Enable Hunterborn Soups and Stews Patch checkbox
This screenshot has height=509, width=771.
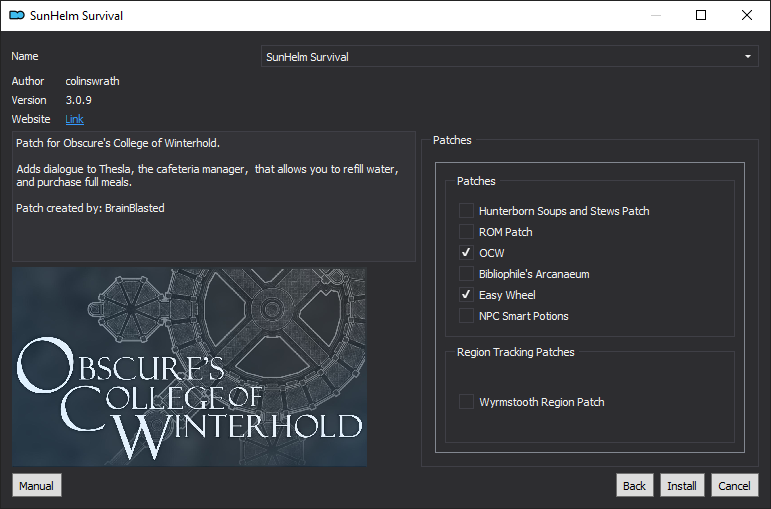click(466, 210)
